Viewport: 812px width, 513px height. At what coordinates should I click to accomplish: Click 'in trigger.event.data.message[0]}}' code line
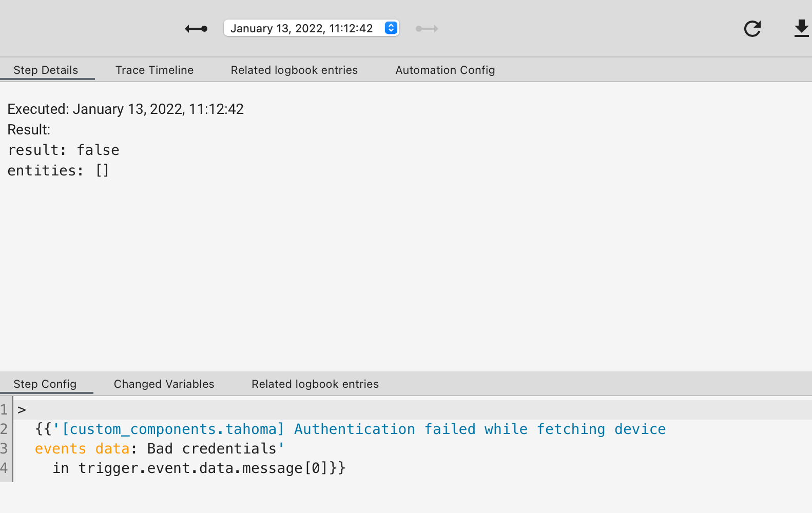pyautogui.click(x=199, y=468)
